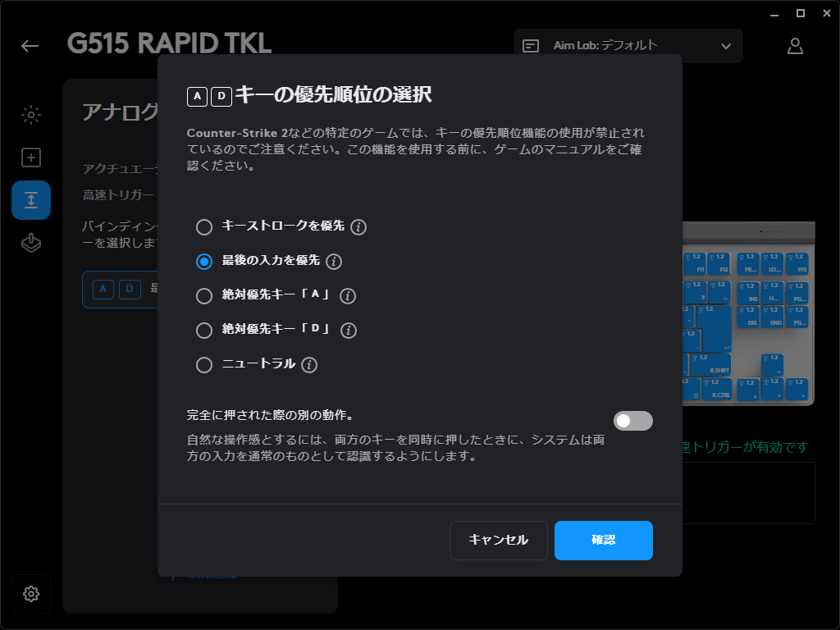The height and width of the screenshot is (630, 840).
Task: Select the lighting icon in the sidebar
Action: click(x=30, y=115)
